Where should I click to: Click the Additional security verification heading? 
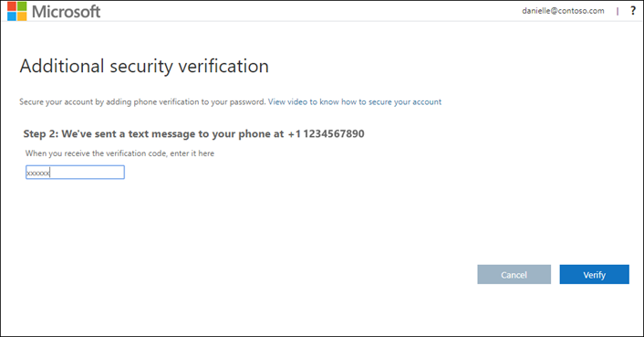point(144,67)
